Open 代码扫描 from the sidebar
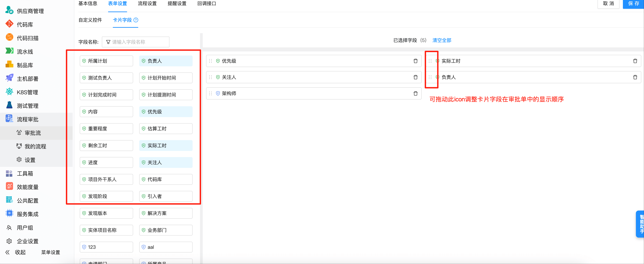Screen dimensions: 644x264 [28, 38]
